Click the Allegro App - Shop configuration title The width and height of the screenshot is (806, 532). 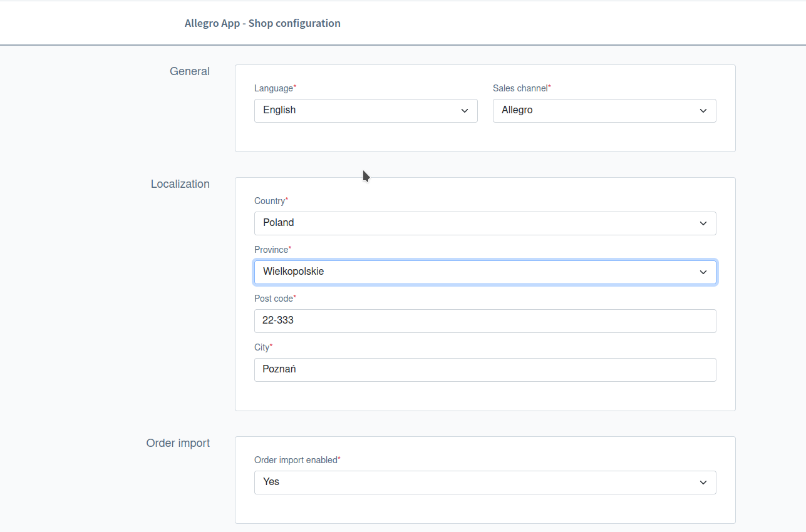tap(262, 23)
